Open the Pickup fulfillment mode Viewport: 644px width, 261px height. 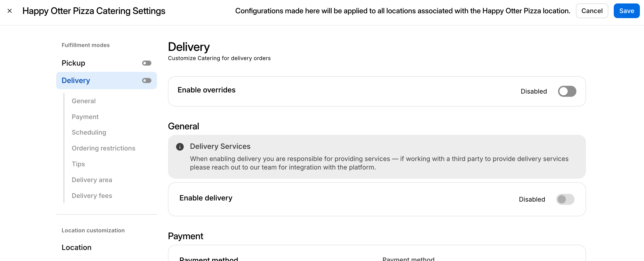73,63
